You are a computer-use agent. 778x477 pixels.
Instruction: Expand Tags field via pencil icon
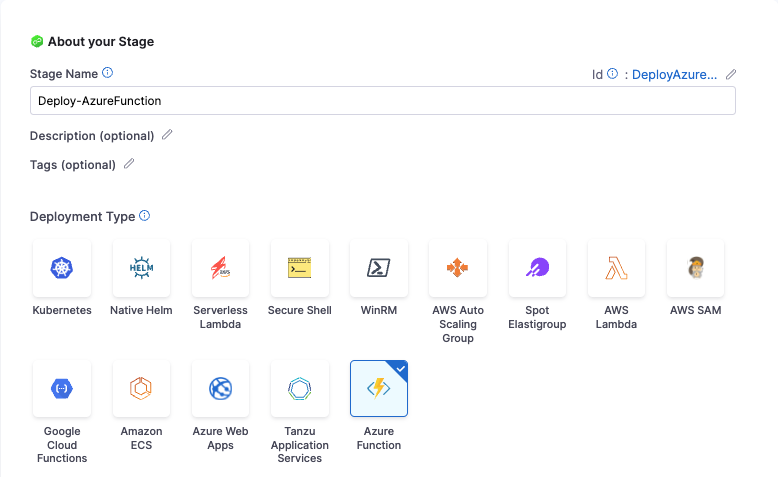click(129, 164)
